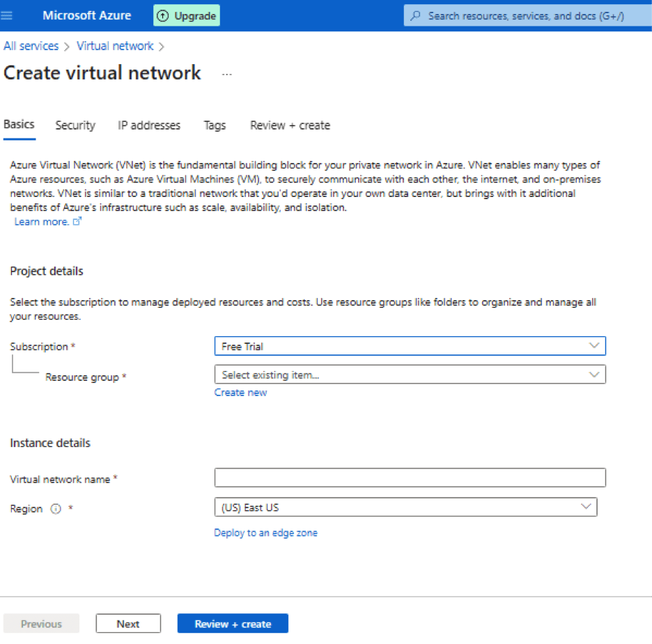Go to Virtual network breadcrumb
The height and width of the screenshot is (644, 652).
point(115,46)
